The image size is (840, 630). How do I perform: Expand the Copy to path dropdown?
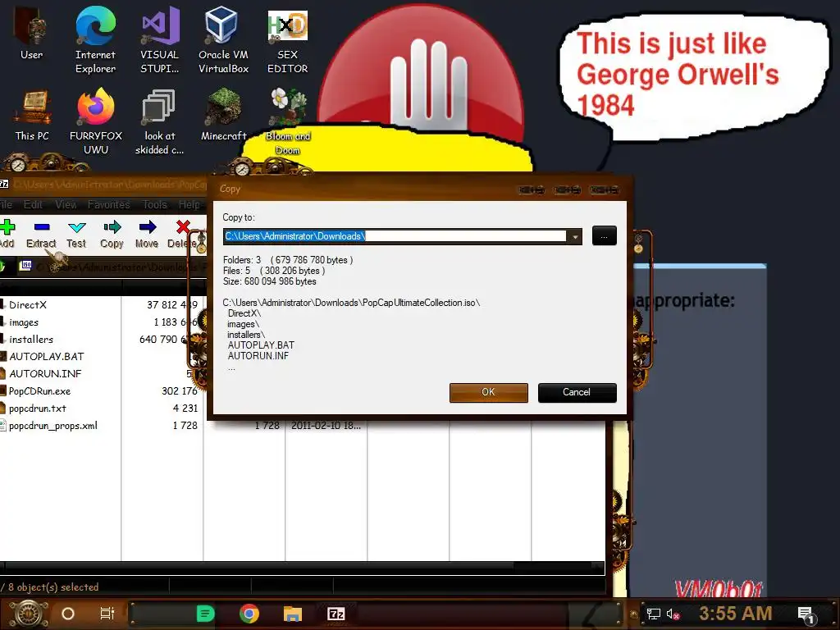coord(575,236)
